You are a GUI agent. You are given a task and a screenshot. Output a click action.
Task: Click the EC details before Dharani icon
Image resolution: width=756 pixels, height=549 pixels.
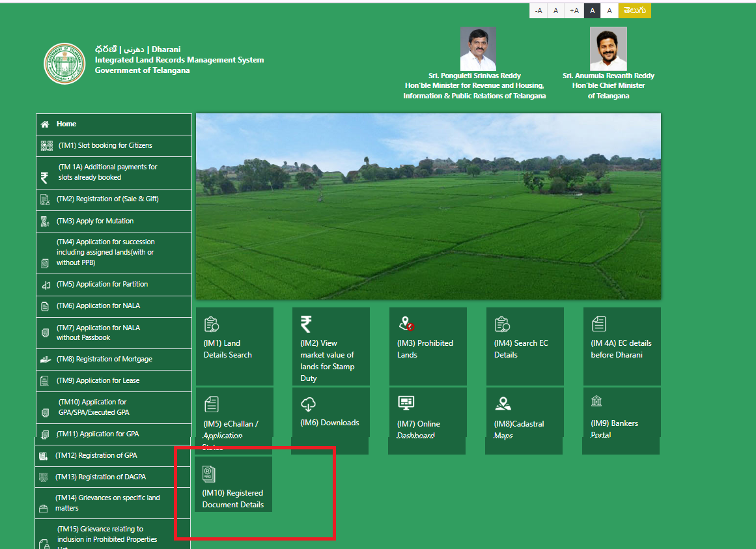point(598,324)
